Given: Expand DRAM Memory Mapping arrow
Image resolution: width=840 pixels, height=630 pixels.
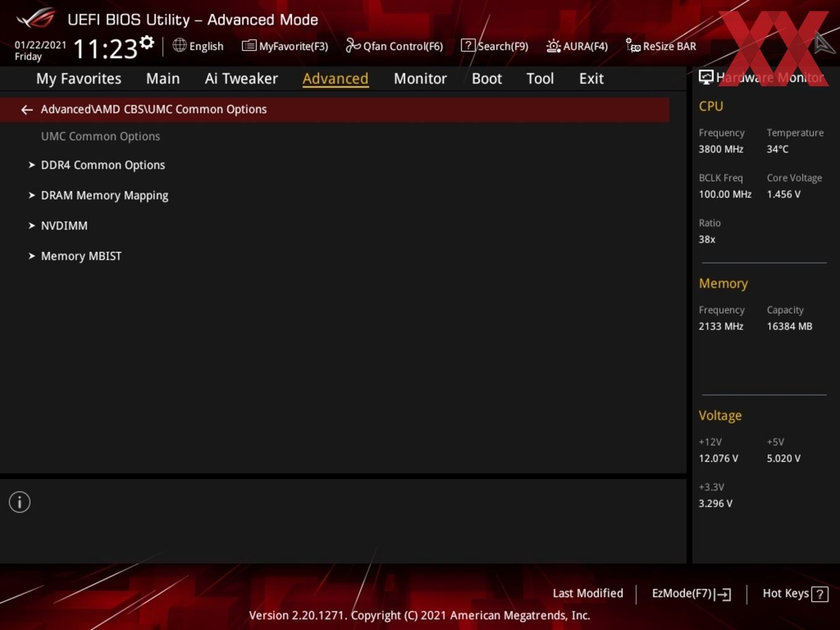Looking at the screenshot, I should coord(31,195).
